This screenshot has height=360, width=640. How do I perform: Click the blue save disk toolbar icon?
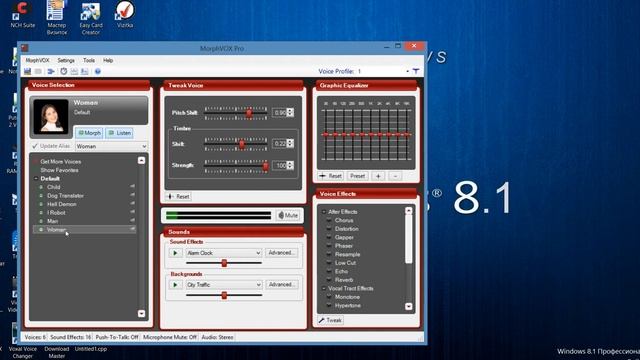pos(27,71)
